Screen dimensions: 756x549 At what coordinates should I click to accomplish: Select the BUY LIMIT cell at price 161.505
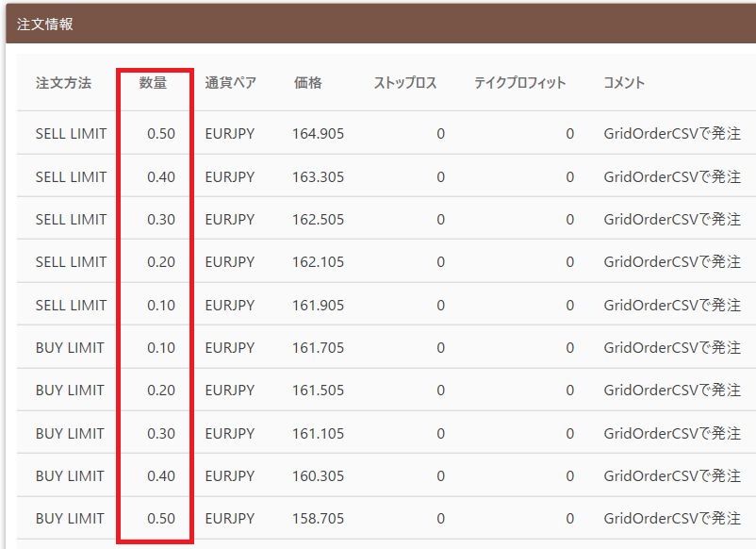pos(70,391)
